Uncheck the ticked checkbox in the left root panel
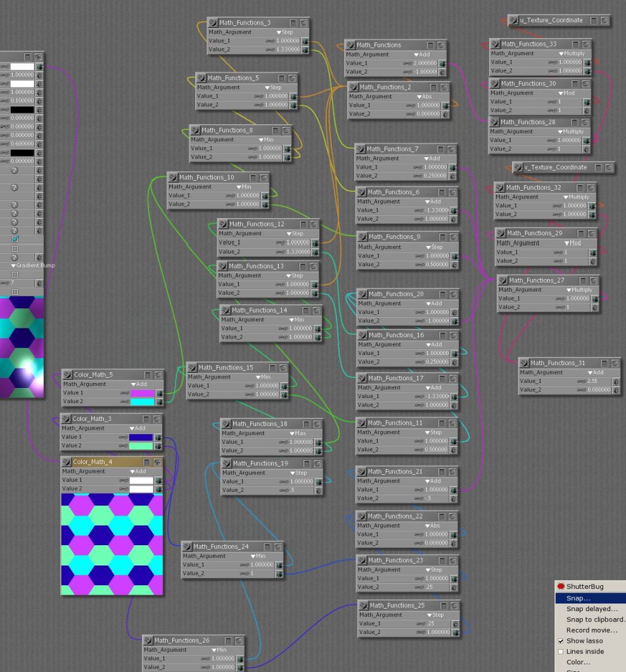The image size is (626, 672). point(15,239)
